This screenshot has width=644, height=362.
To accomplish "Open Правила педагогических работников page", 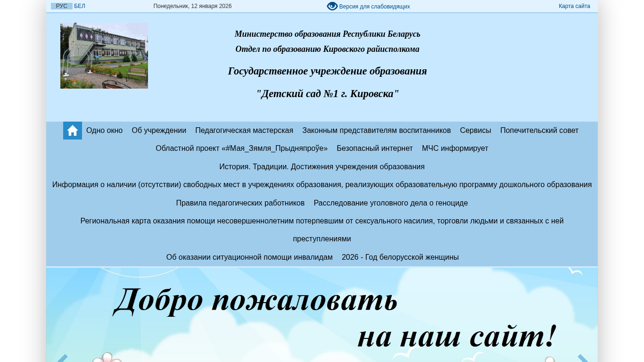I will [240, 203].
